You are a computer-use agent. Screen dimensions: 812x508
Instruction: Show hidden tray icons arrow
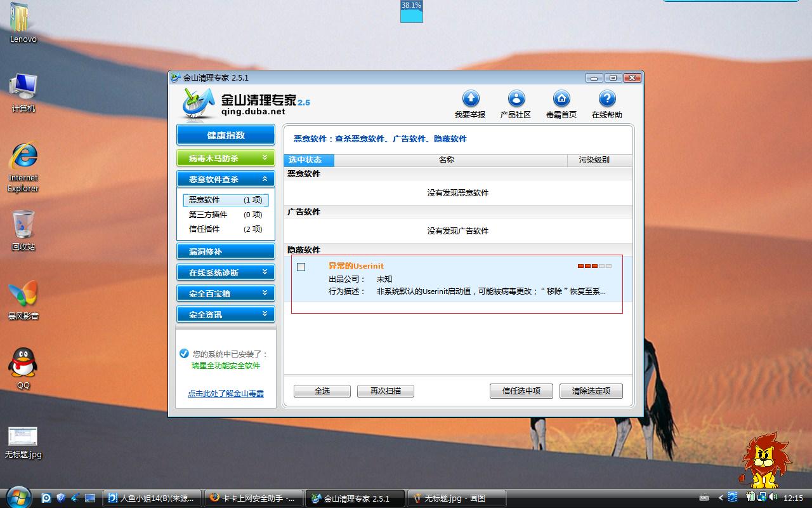[x=720, y=498]
